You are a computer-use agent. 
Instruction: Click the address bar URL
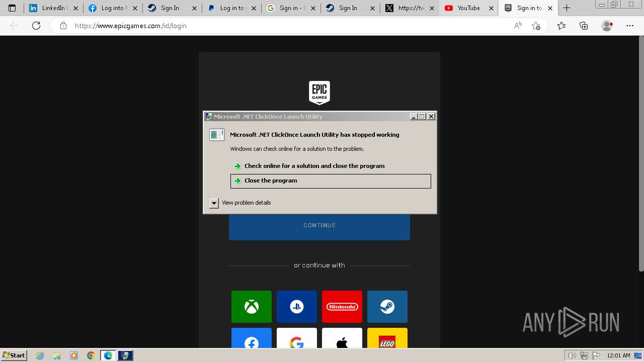click(x=131, y=26)
